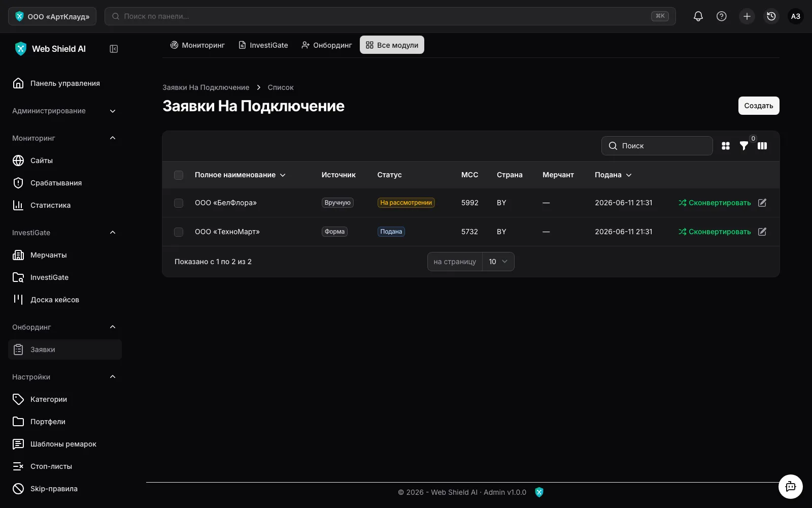
Task: Open the table filter funnel icon
Action: (x=744, y=146)
